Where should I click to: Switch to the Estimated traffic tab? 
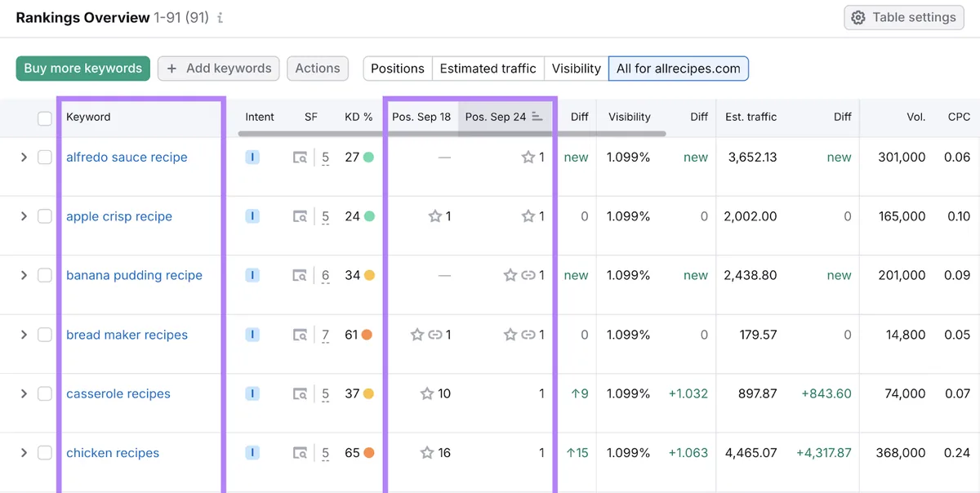[x=488, y=69]
